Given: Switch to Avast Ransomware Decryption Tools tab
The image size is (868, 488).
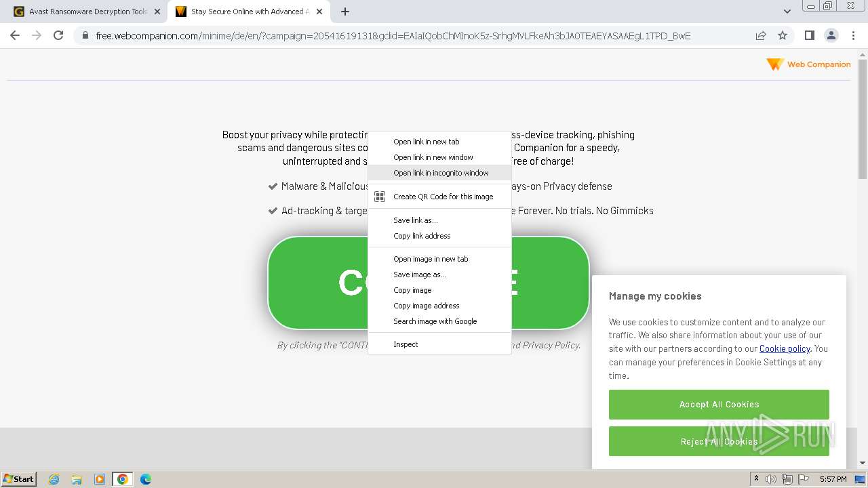Looking at the screenshot, I should [x=87, y=12].
